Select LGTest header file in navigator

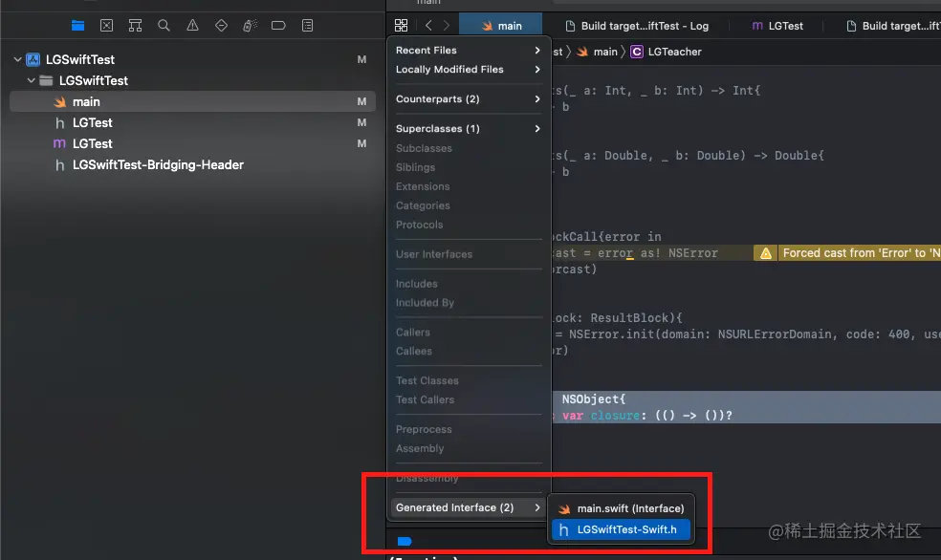click(x=192, y=123)
